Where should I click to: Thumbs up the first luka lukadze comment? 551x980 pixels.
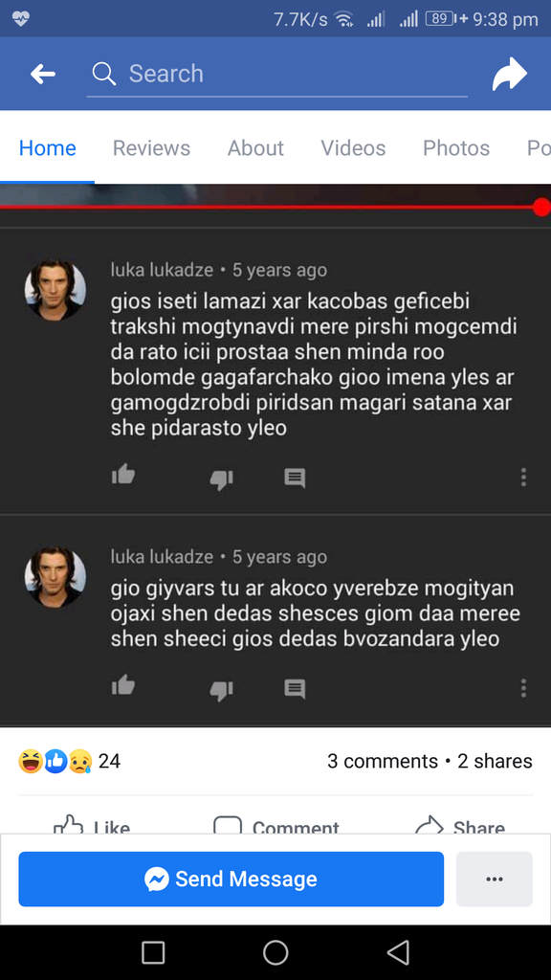pyautogui.click(x=123, y=477)
